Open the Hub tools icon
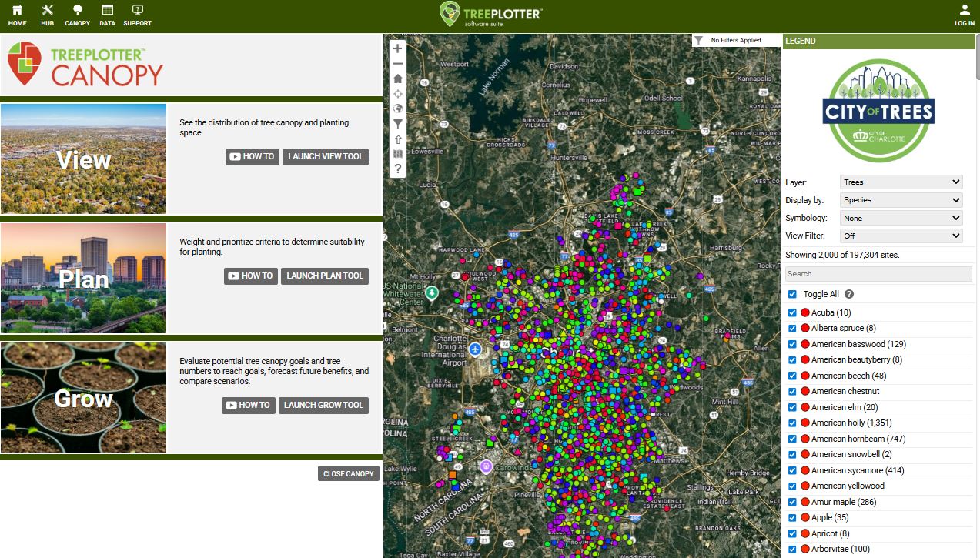The width and height of the screenshot is (980, 558). pyautogui.click(x=48, y=15)
